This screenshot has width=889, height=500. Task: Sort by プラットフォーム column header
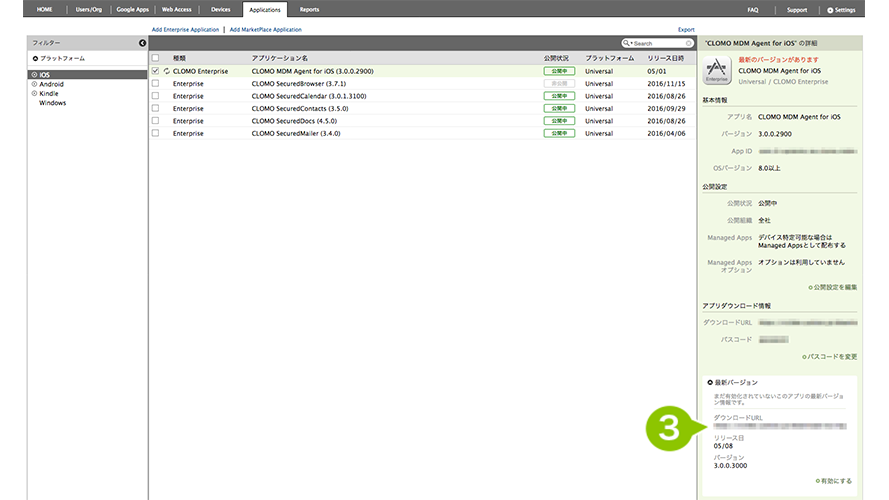click(609, 58)
